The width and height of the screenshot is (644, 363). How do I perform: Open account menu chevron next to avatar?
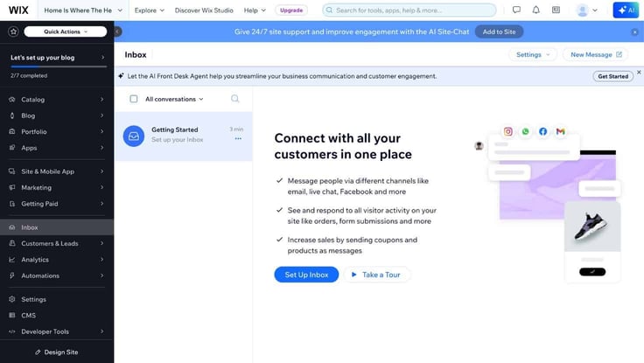[x=595, y=10]
